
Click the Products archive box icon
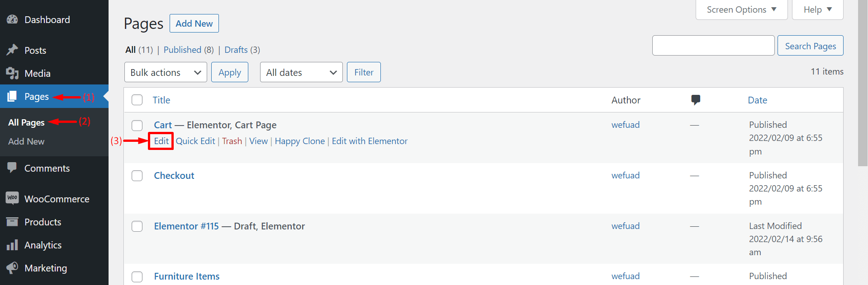coord(12,222)
